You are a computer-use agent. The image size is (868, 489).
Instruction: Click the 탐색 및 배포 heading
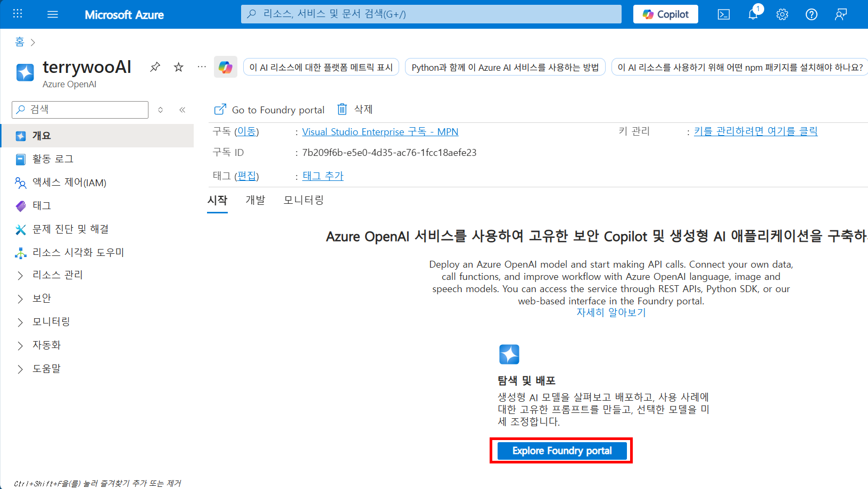pyautogui.click(x=526, y=381)
